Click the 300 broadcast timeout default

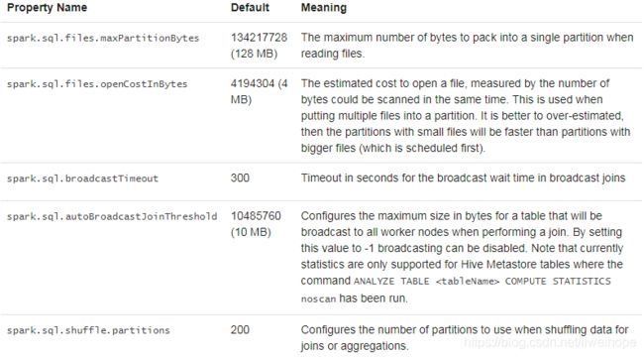tap(240, 178)
